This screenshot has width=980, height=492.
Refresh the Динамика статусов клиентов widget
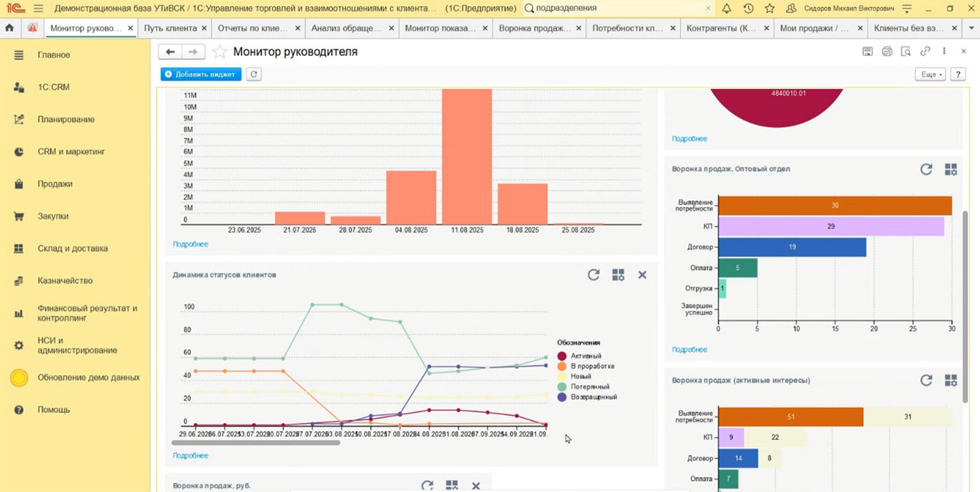(594, 275)
